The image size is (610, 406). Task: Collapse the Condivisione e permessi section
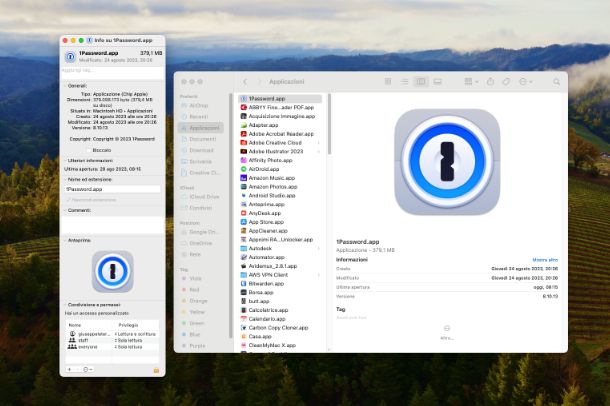(x=65, y=304)
